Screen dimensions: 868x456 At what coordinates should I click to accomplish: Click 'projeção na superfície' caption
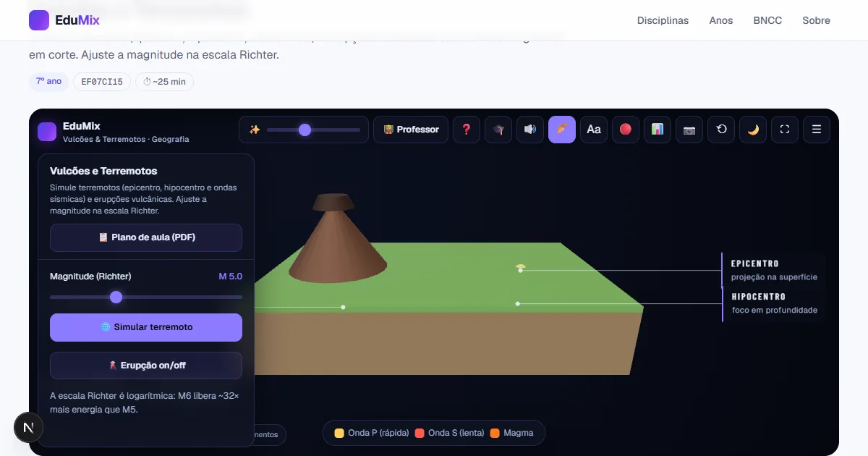pos(775,277)
